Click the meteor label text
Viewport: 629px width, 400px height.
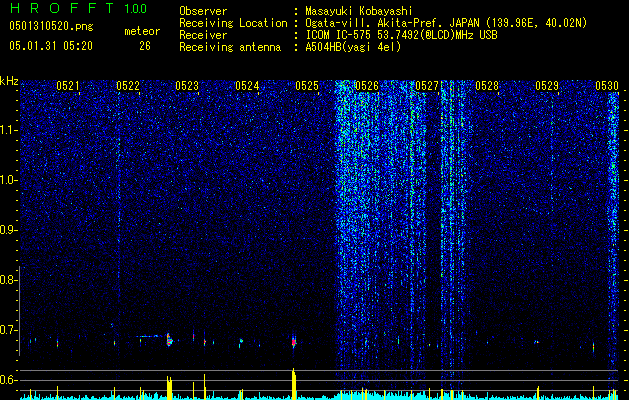[142, 31]
